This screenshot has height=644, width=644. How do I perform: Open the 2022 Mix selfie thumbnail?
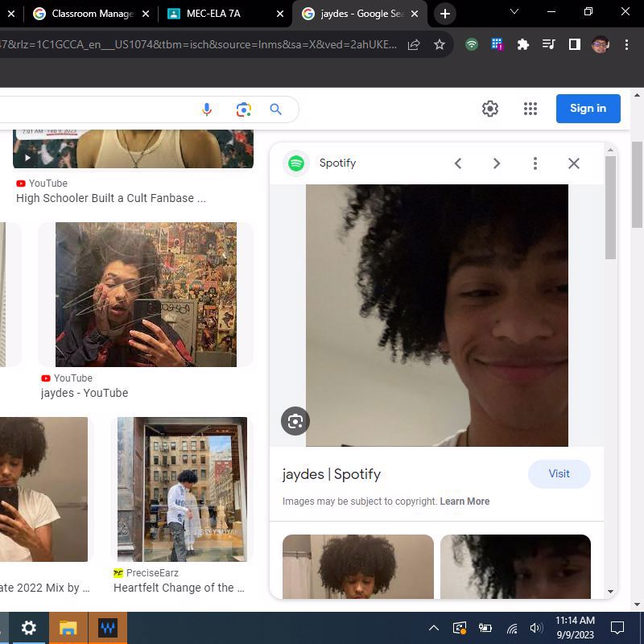(x=43, y=489)
